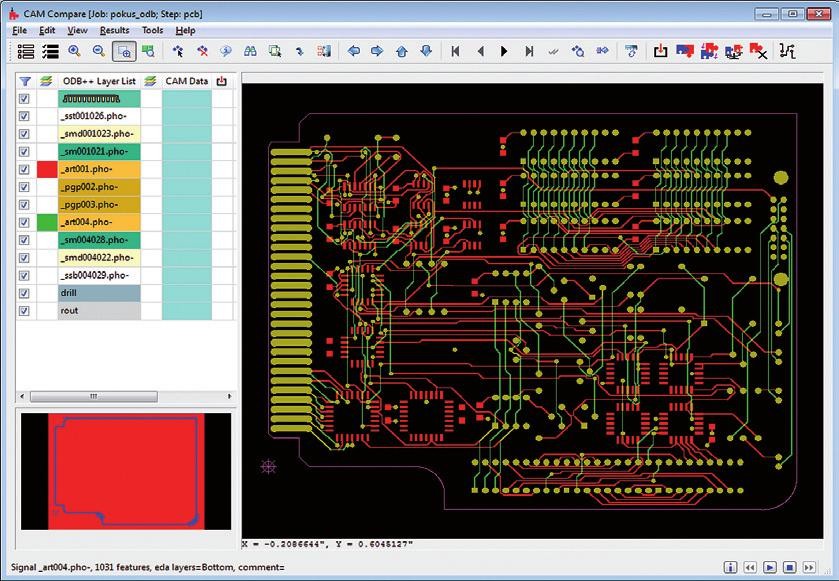This screenshot has width=839, height=581.
Task: Click the info icon in status bar
Action: click(x=732, y=568)
